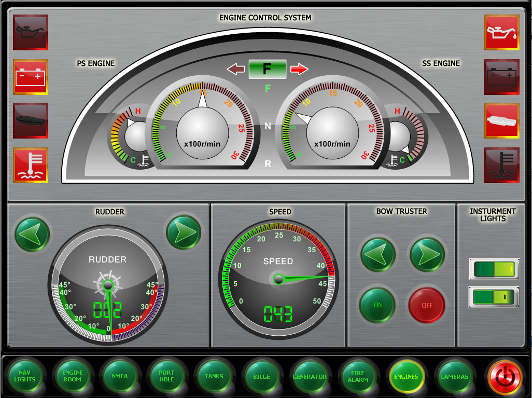Enable the bow thruster with the ON button
This screenshot has height=398, width=532.
pos(377,305)
